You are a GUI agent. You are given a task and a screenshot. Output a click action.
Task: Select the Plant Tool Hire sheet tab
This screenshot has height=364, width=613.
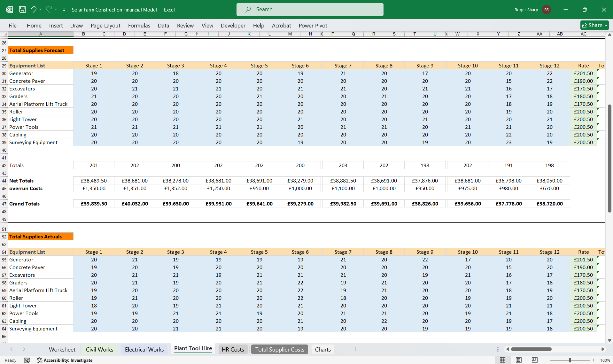coord(193,349)
